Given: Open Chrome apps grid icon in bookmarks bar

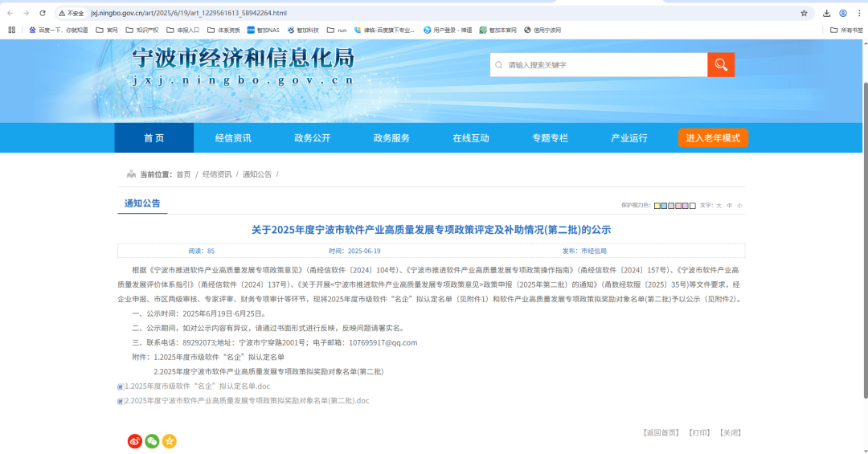Looking at the screenshot, I should point(11,30).
